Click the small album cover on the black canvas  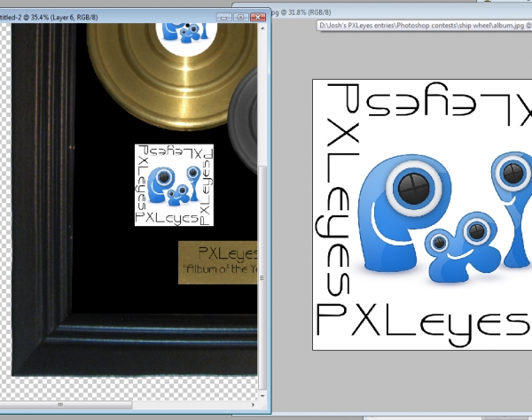point(174,185)
